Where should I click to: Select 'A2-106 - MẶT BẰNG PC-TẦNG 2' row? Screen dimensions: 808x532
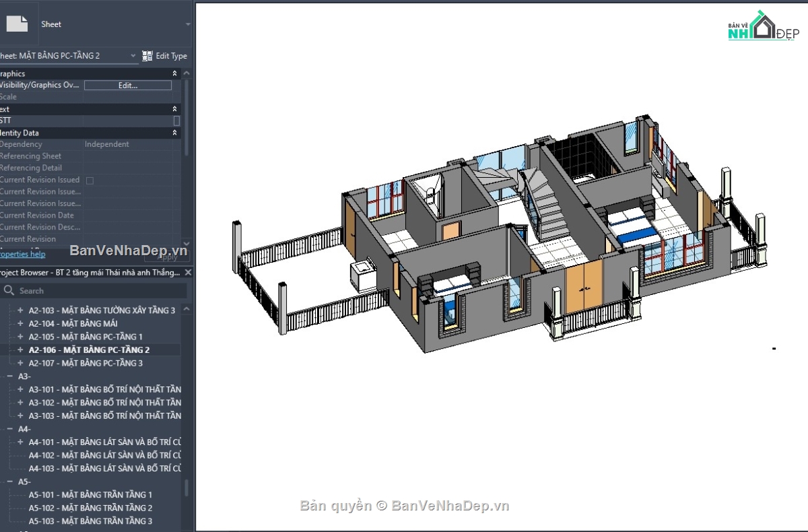pos(89,350)
